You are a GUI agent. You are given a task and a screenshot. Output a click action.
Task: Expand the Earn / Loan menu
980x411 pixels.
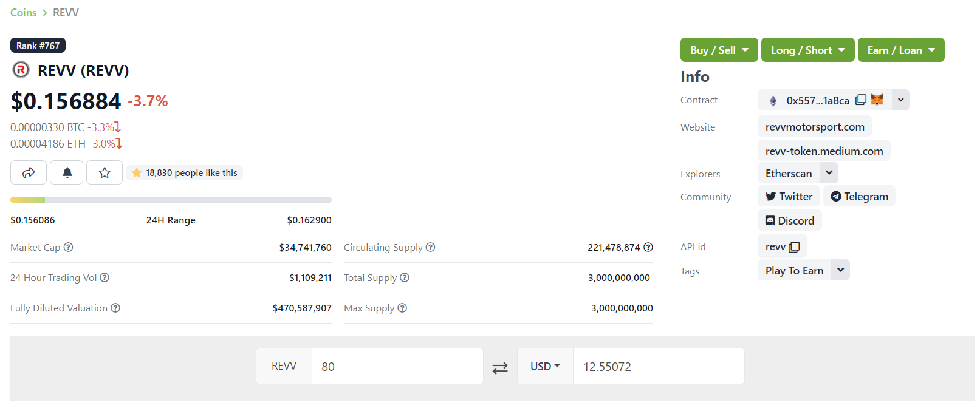[900, 50]
